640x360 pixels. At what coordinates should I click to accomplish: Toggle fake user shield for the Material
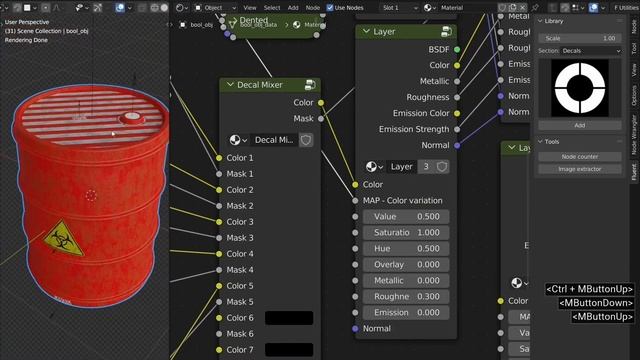503,7
